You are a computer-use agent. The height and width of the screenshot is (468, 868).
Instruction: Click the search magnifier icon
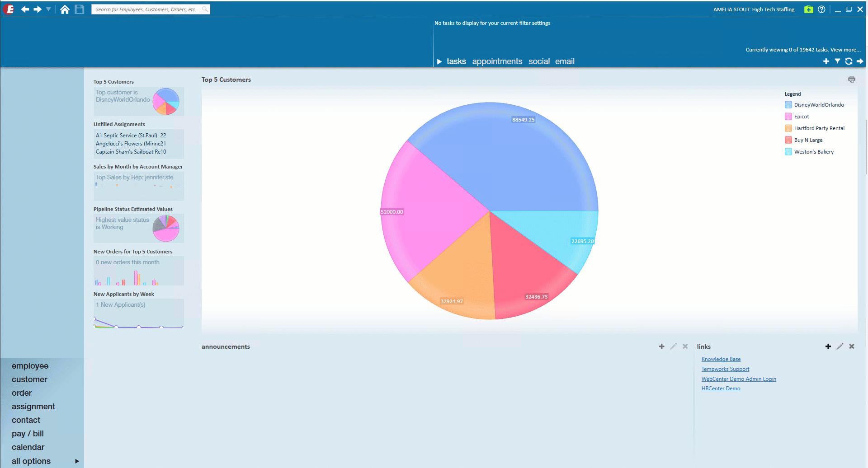[x=205, y=9]
